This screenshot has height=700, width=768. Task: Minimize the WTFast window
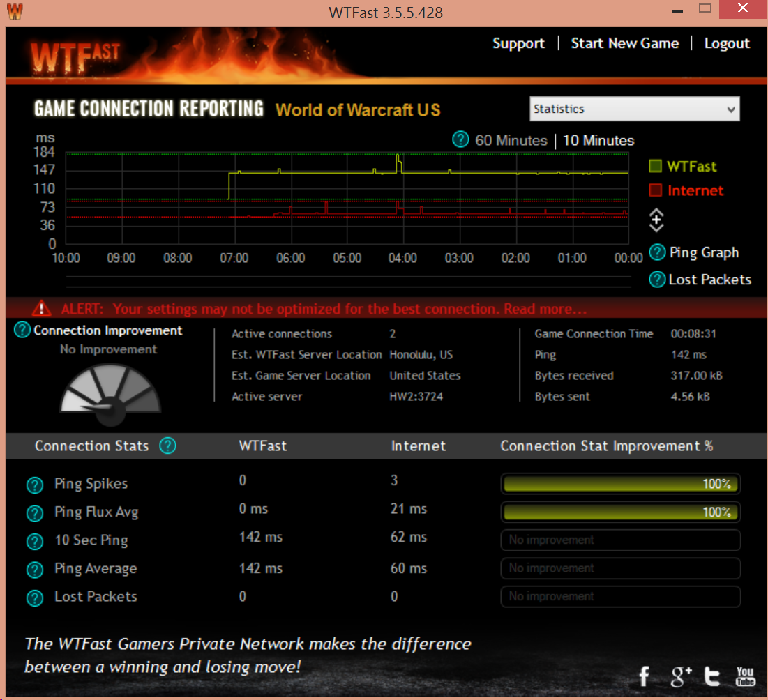677,10
